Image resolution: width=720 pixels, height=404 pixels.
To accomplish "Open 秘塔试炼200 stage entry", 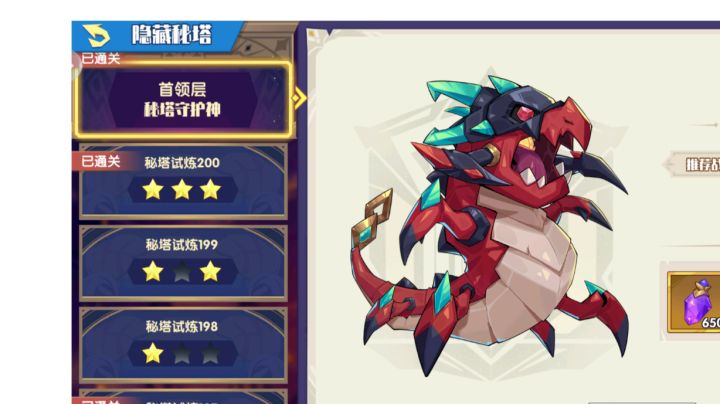I will (183, 181).
